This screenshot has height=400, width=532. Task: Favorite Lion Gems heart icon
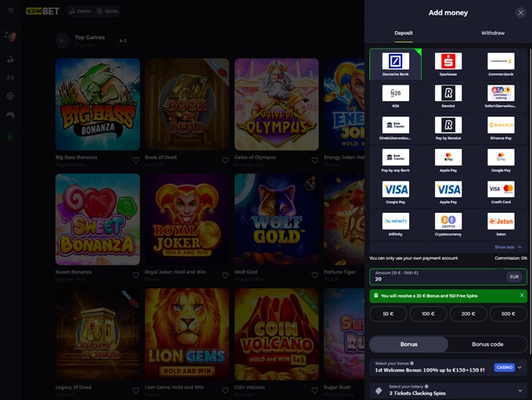point(225,391)
